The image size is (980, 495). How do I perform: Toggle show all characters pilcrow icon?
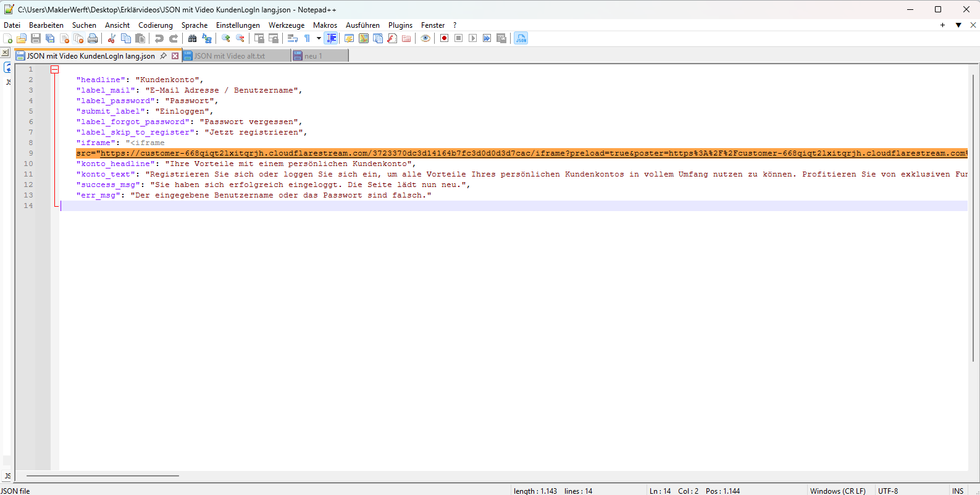pos(307,38)
